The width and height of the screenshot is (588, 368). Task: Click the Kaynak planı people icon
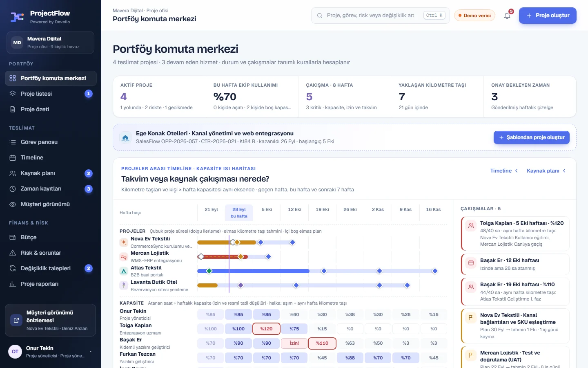13,173
